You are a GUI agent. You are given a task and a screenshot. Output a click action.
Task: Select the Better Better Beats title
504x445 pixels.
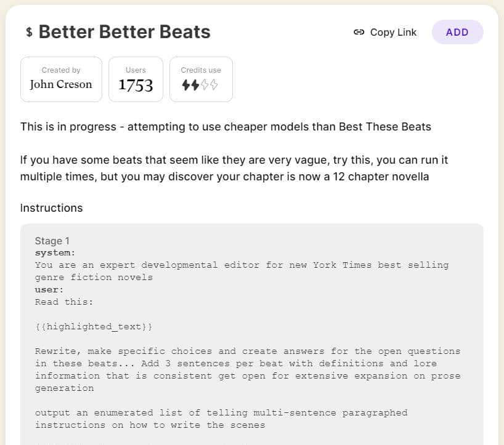(124, 32)
